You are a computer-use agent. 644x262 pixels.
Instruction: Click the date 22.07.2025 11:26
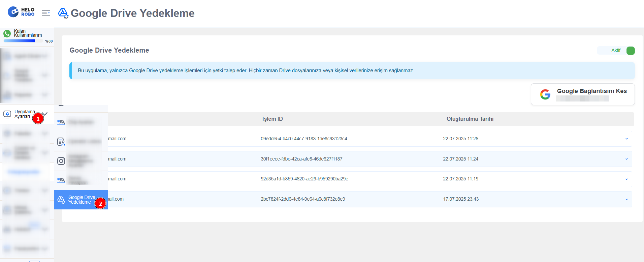(x=460, y=139)
